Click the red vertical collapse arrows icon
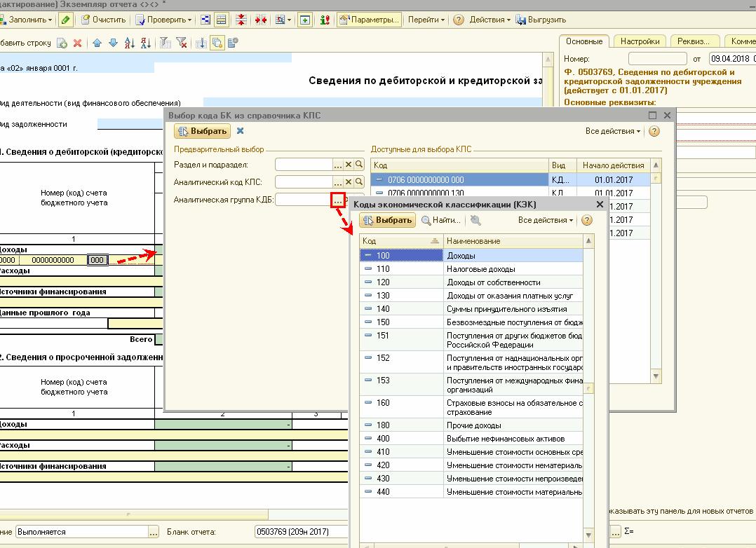 pyautogui.click(x=241, y=20)
